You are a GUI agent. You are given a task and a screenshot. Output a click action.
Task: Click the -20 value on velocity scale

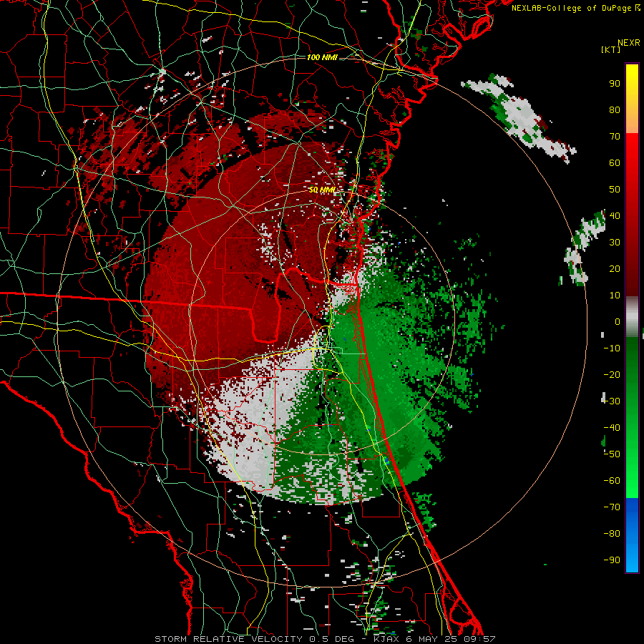(x=612, y=374)
